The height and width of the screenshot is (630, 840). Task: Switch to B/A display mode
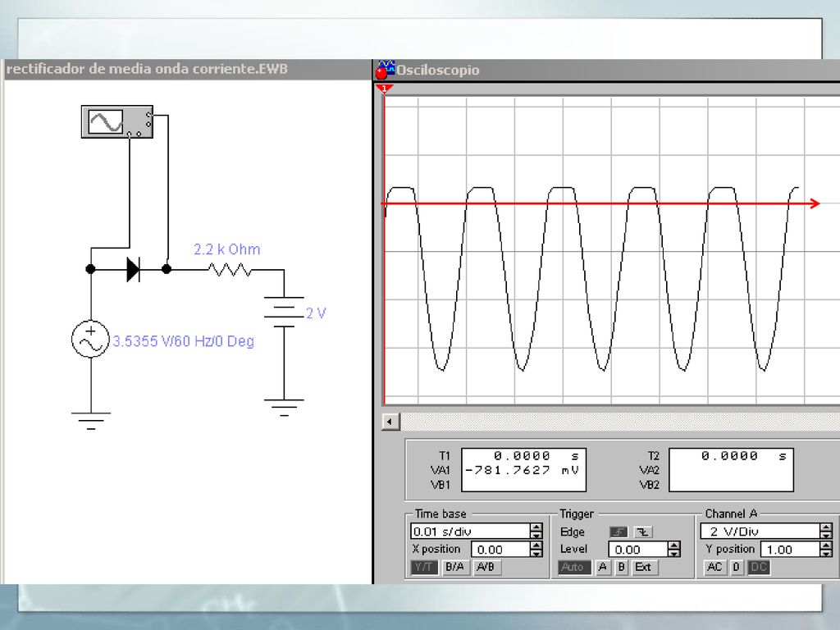click(x=454, y=568)
